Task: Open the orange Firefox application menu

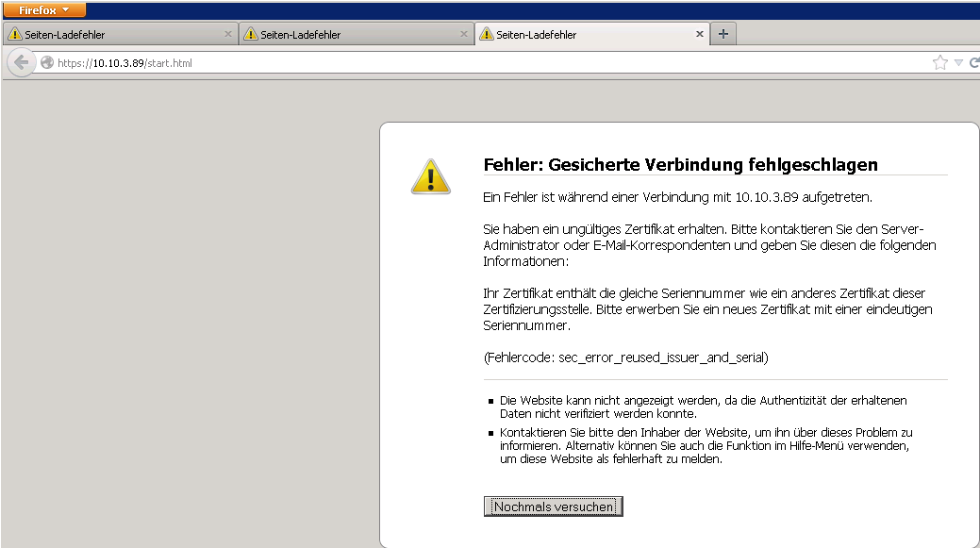Action: pyautogui.click(x=44, y=9)
